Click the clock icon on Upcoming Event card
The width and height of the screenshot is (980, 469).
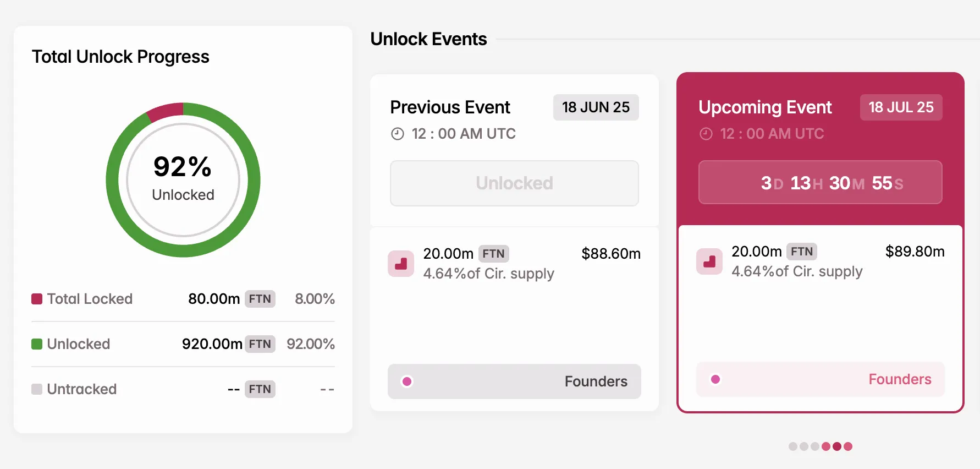pyautogui.click(x=707, y=133)
